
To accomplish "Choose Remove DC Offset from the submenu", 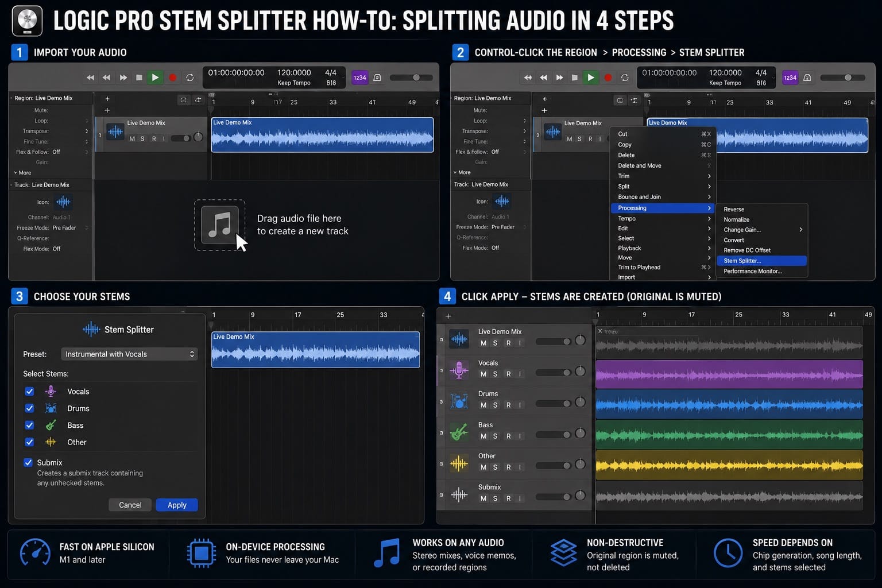I will point(762,250).
